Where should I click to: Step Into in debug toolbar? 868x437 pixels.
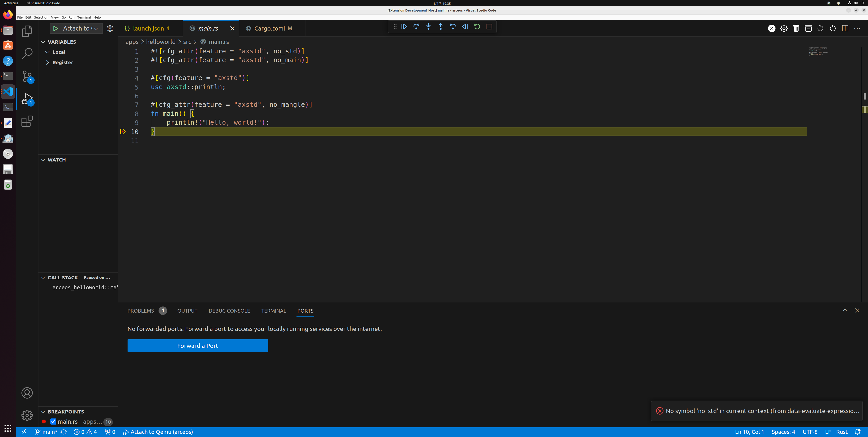(429, 27)
